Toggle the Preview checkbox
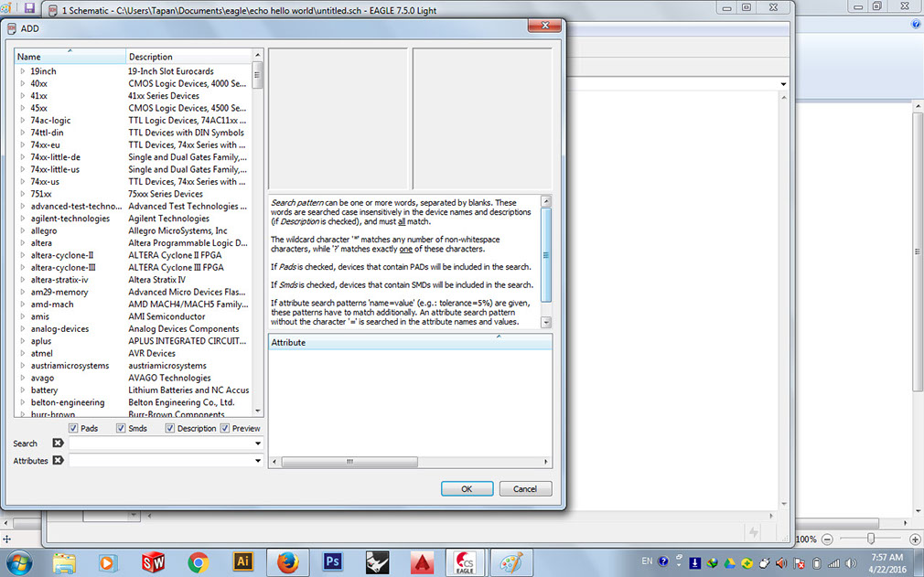Screen dimensions: 924x577 point(224,428)
